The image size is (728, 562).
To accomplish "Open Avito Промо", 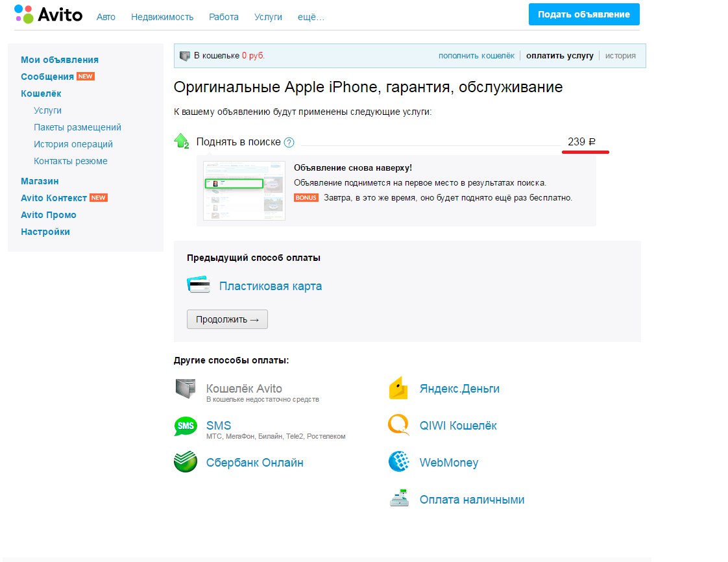I will point(48,215).
